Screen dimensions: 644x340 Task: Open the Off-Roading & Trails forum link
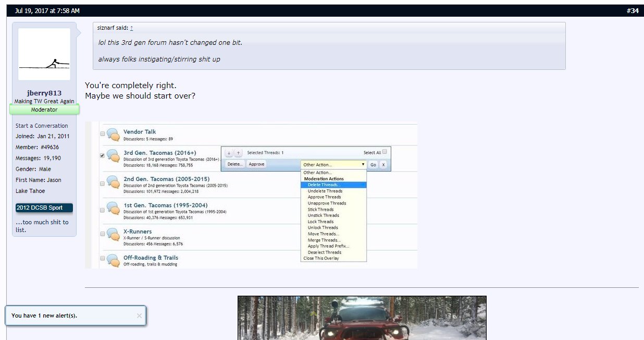(151, 258)
